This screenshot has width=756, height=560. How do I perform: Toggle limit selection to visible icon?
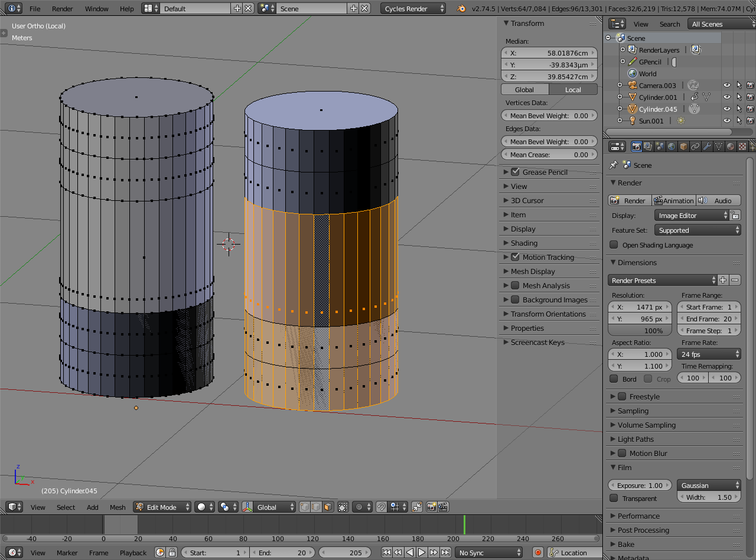(x=342, y=507)
